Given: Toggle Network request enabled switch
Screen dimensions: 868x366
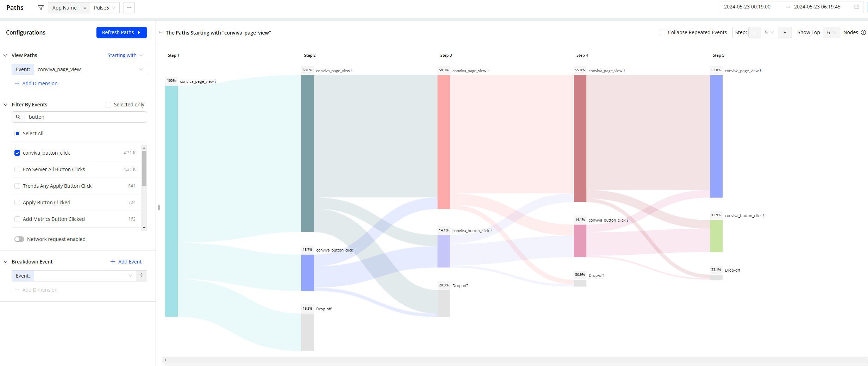Looking at the screenshot, I should [19, 239].
